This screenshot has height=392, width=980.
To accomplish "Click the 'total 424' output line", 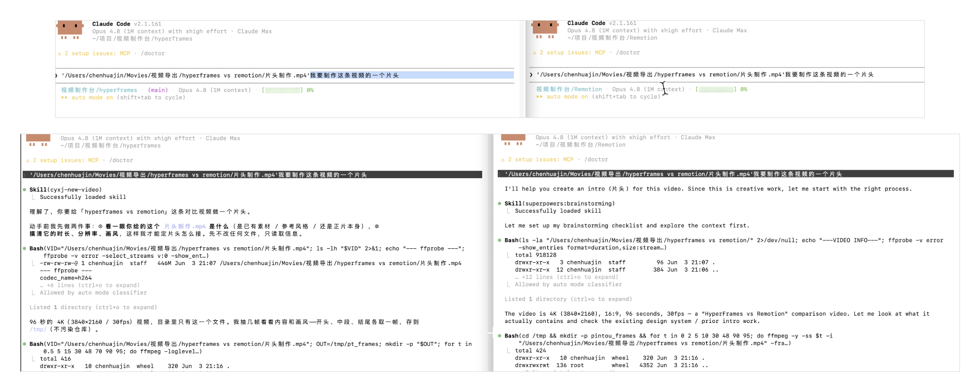I will pos(531,351).
